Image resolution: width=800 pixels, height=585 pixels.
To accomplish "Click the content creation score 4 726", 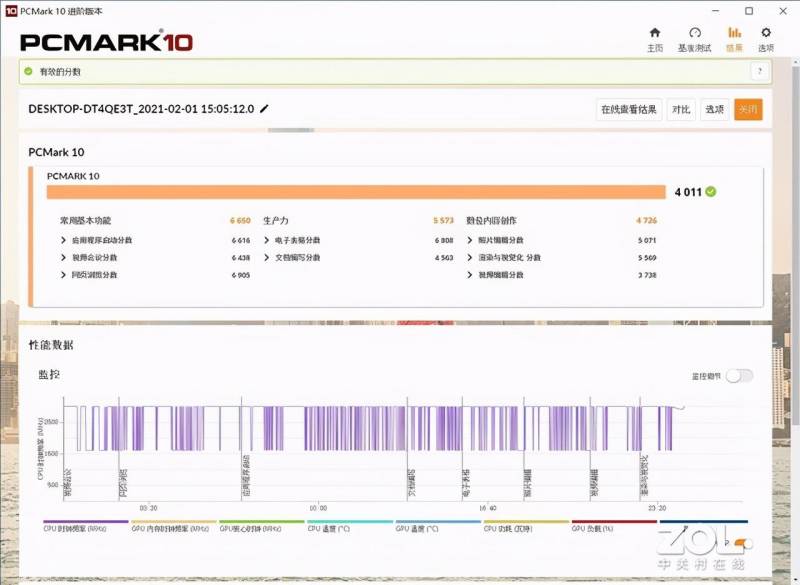I will click(x=646, y=221).
